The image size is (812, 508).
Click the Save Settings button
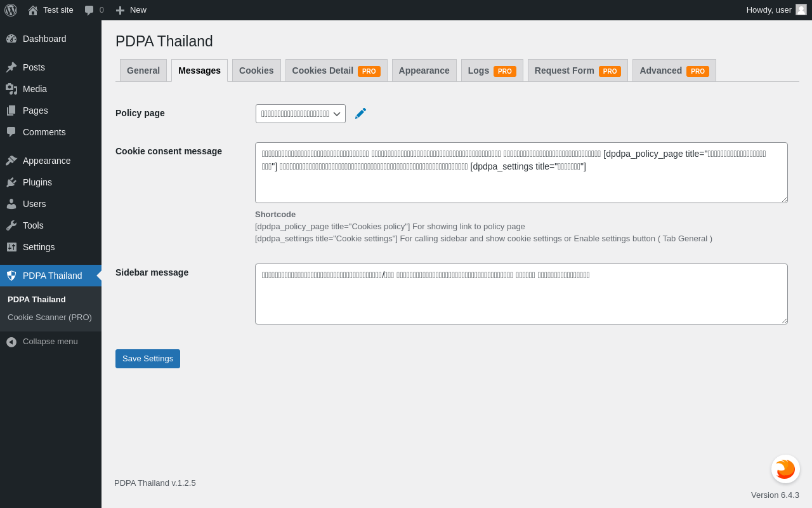[148, 359]
